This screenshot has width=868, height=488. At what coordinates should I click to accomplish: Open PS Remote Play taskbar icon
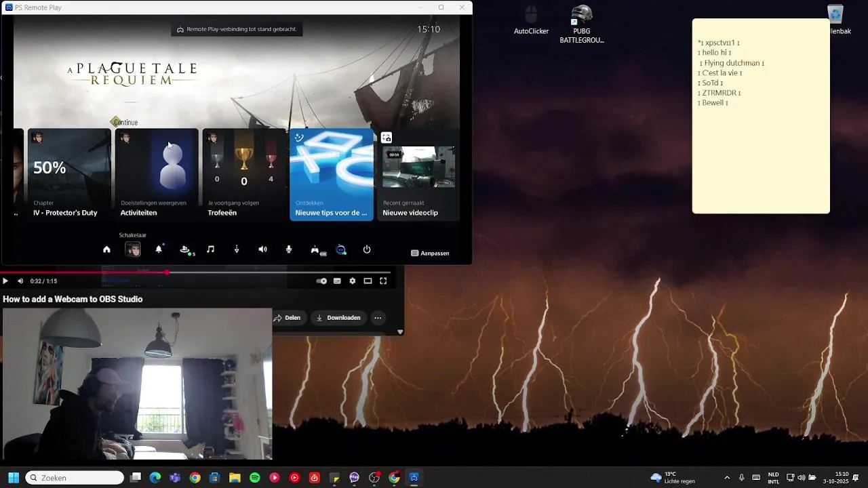coord(414,478)
